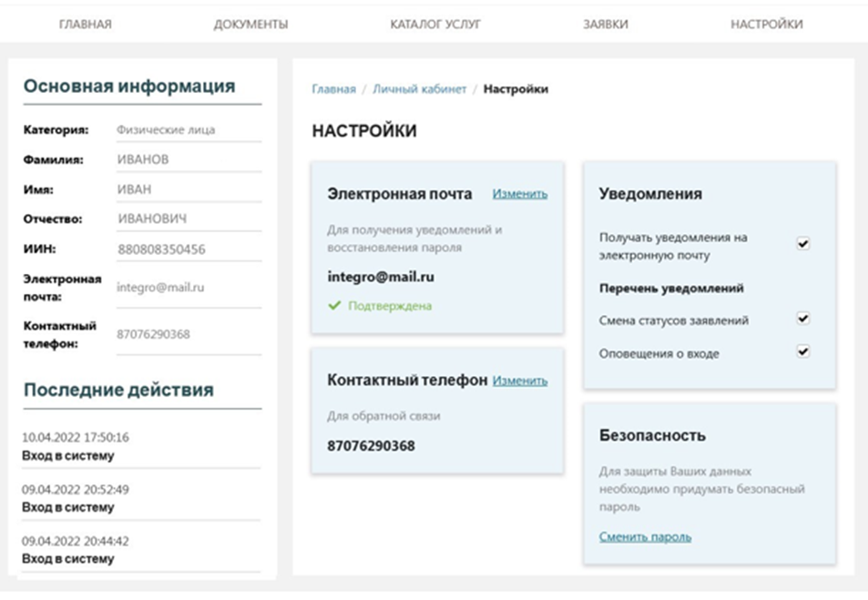This screenshot has width=868, height=600.
Task: Click 'Сменить пароль' link
Action: click(645, 537)
